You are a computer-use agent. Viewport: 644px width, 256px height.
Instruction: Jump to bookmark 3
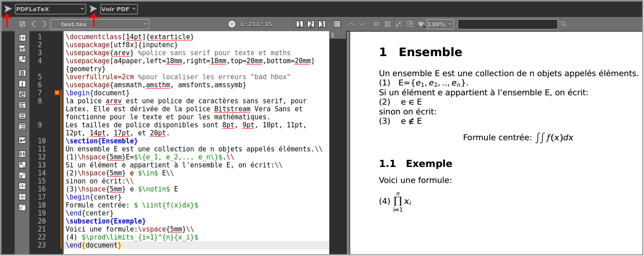coord(322,24)
